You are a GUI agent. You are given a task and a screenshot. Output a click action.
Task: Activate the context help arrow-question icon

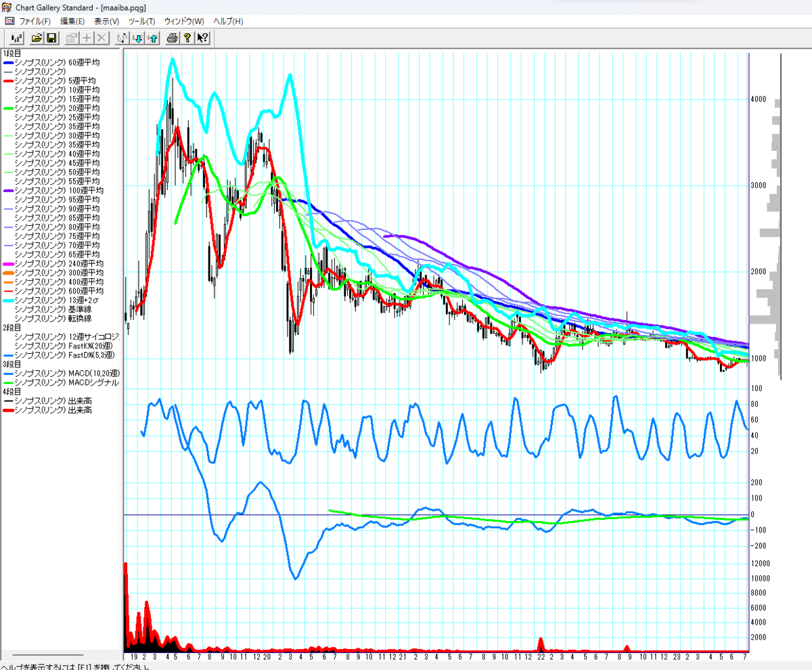[x=202, y=38]
